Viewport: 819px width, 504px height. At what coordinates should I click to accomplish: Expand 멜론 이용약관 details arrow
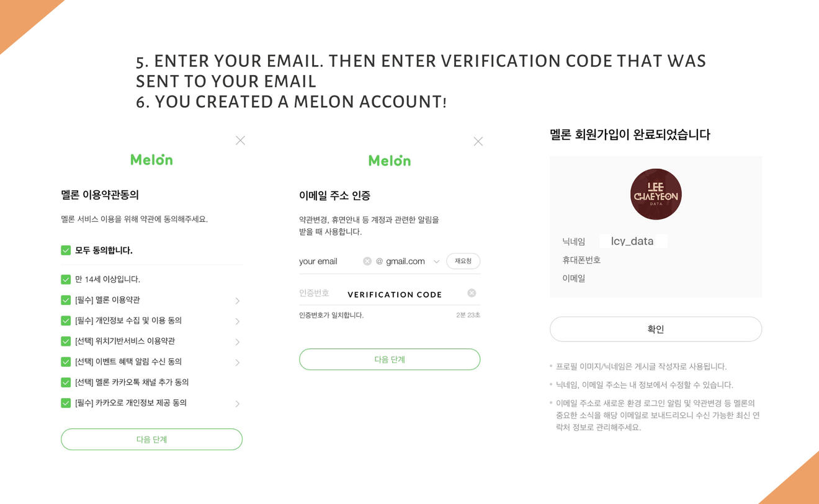pyautogui.click(x=237, y=301)
